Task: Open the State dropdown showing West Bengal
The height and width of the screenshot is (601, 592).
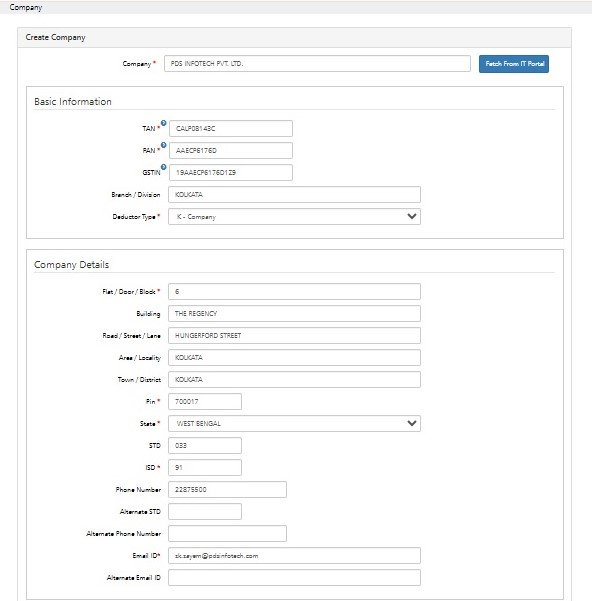Action: [294, 424]
